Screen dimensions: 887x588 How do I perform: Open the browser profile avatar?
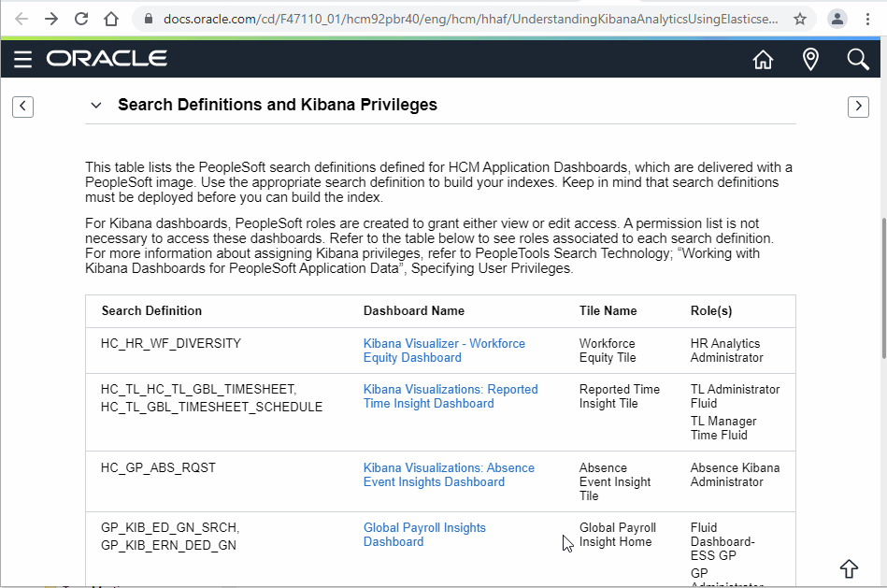coord(838,19)
